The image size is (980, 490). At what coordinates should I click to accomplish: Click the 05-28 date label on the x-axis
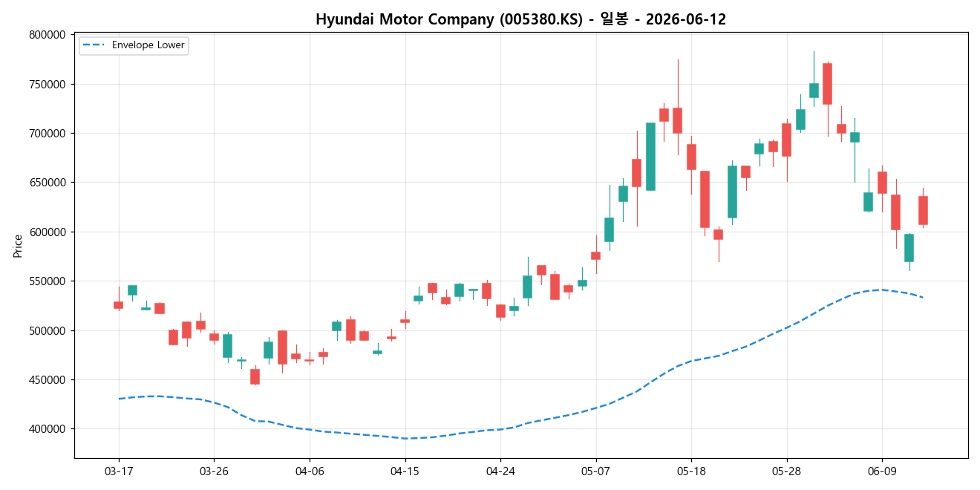[x=786, y=471]
